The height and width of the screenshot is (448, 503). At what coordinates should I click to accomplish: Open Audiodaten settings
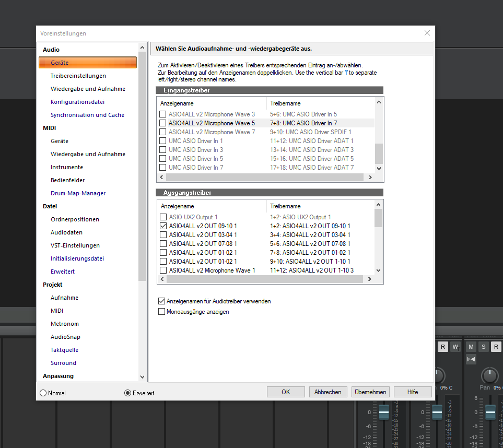click(x=66, y=232)
